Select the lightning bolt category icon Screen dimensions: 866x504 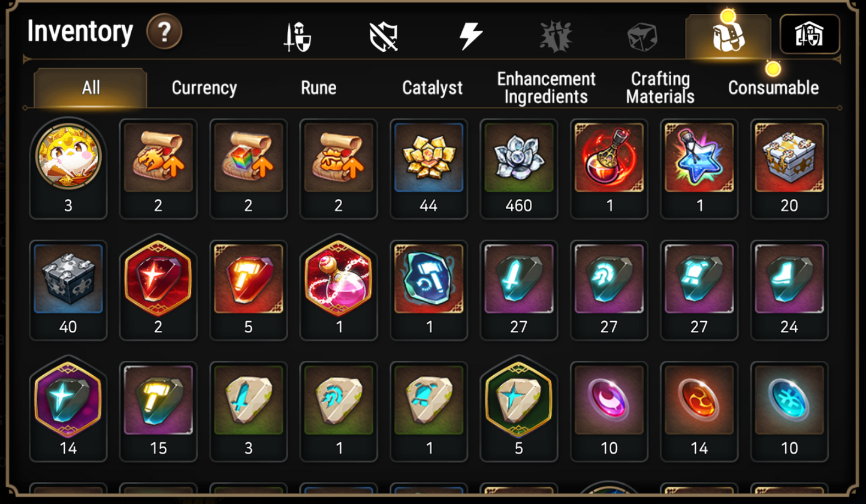(x=470, y=36)
